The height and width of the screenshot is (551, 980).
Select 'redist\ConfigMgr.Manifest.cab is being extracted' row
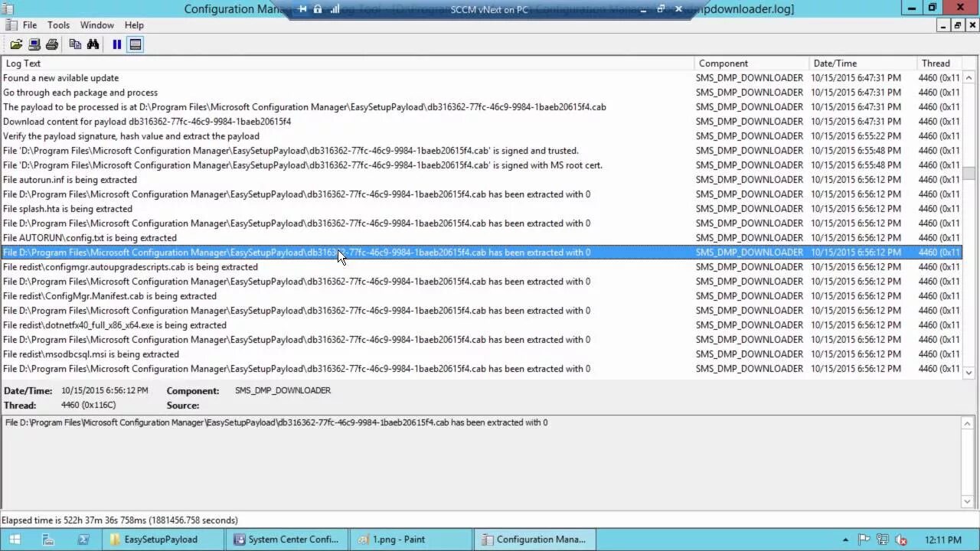tap(481, 296)
